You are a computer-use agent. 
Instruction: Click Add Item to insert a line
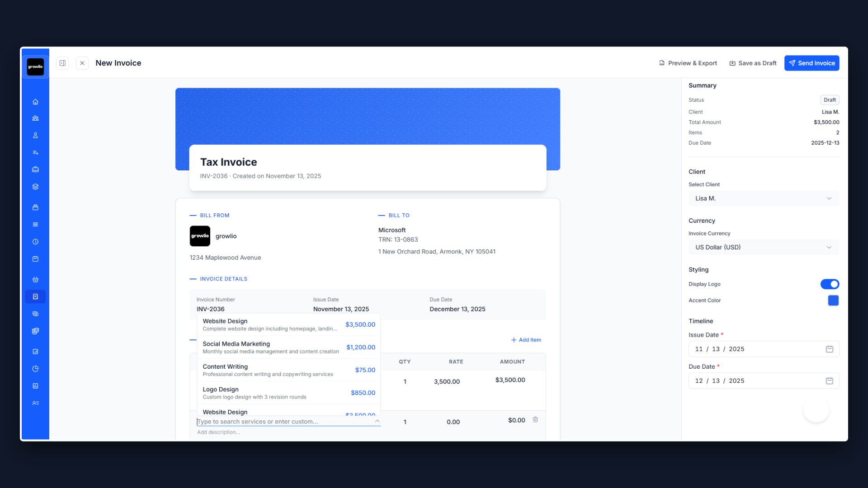pyautogui.click(x=526, y=339)
